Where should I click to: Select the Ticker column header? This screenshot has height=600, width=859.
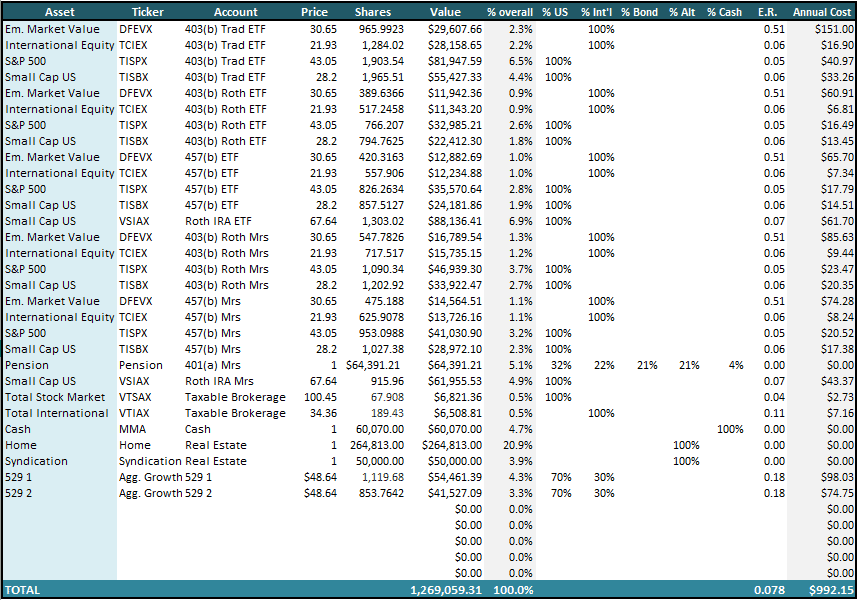147,12
